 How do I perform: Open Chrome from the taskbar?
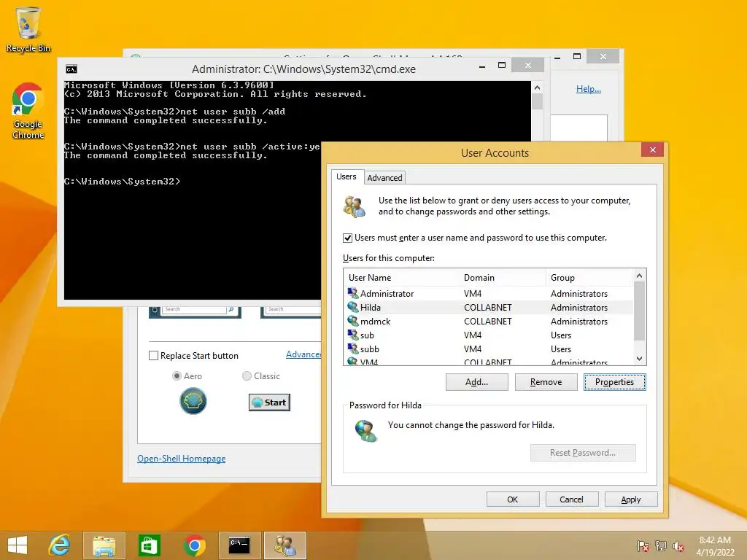point(194,545)
